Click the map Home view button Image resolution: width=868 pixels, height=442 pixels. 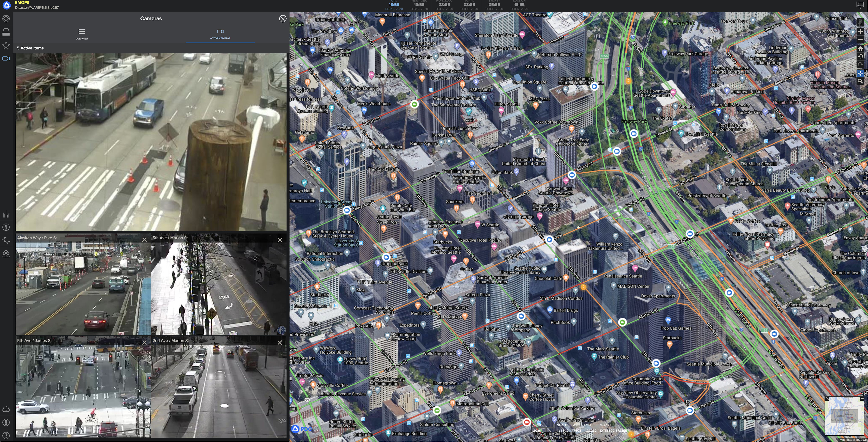pos(860,49)
